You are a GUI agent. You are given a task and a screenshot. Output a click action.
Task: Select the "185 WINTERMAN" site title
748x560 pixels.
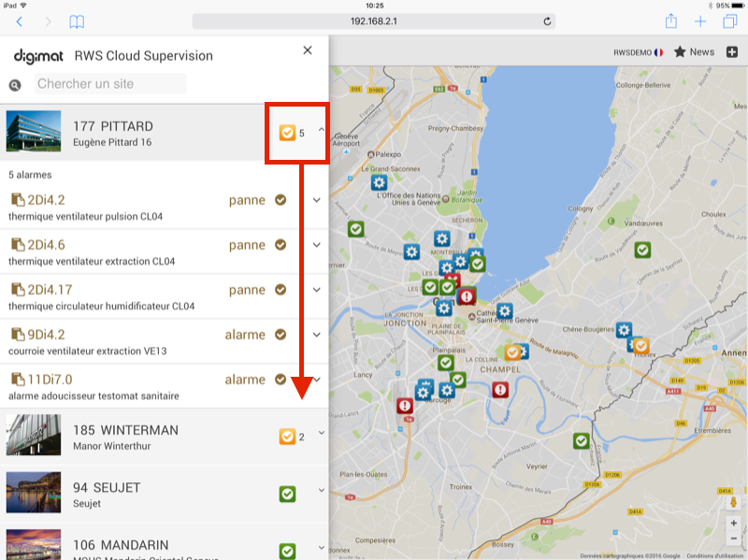tap(125, 430)
